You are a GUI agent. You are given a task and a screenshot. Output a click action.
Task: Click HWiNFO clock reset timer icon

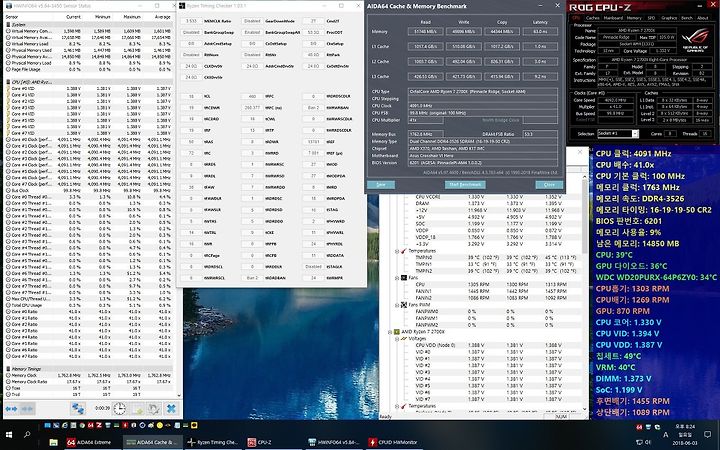pos(119,408)
